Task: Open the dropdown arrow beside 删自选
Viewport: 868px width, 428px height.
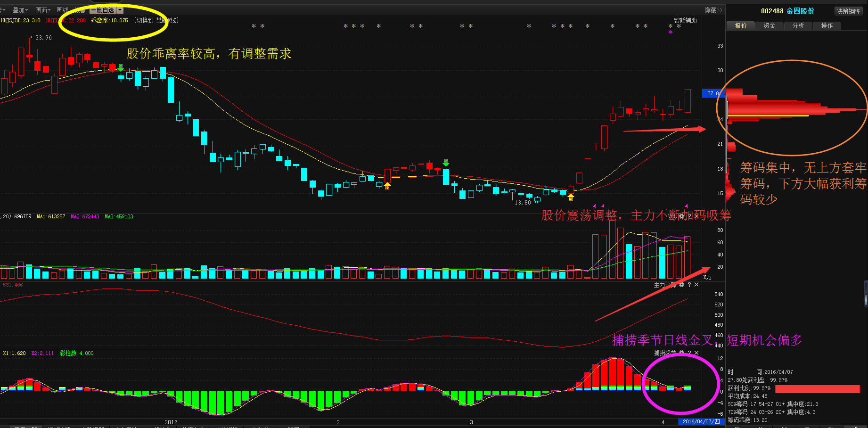Action: (120, 10)
